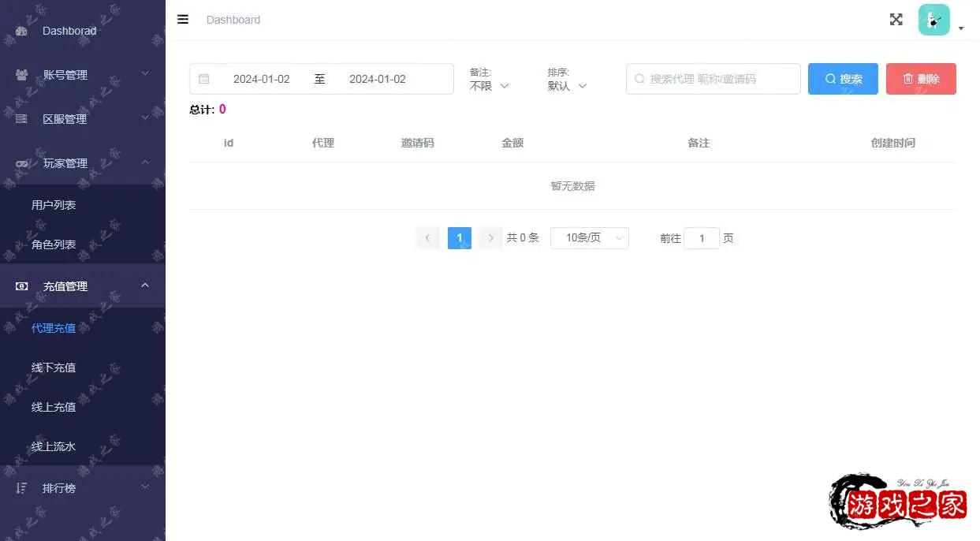Click the red 删除 button
Screen dimensions: 980x541
[921, 79]
